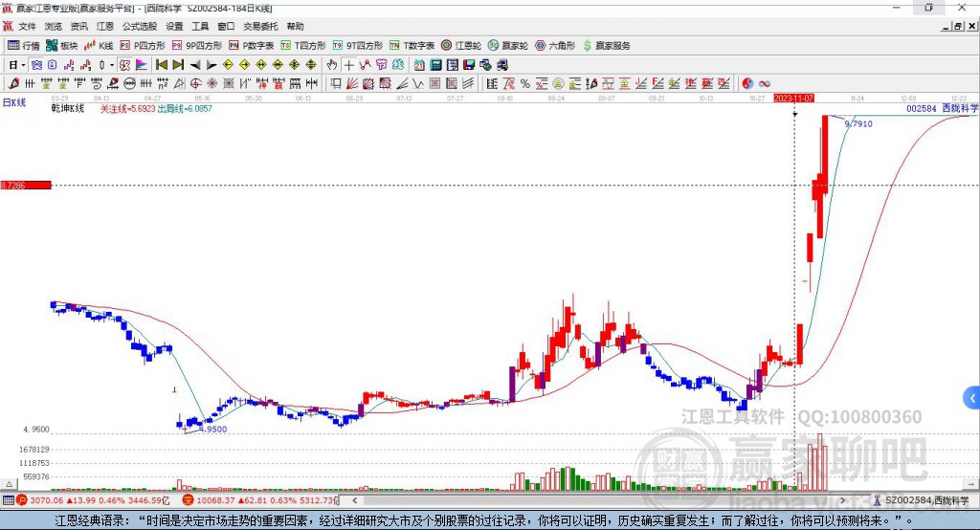Open the 浏览 menu
The height and width of the screenshot is (530, 980).
54,26
